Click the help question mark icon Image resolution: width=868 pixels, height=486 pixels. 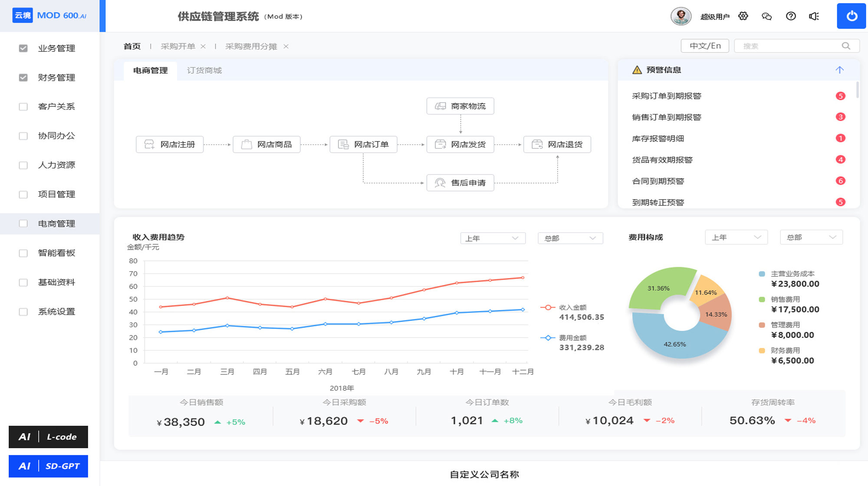791,16
